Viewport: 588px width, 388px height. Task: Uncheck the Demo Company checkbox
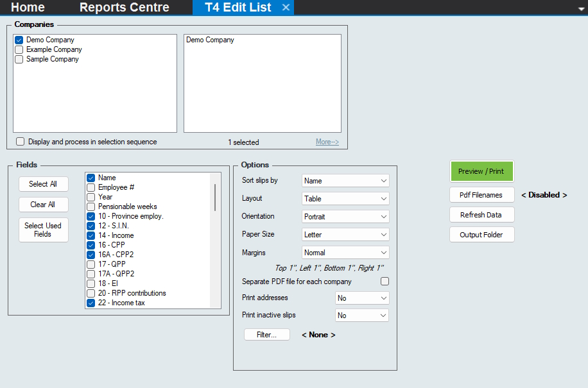coord(19,40)
